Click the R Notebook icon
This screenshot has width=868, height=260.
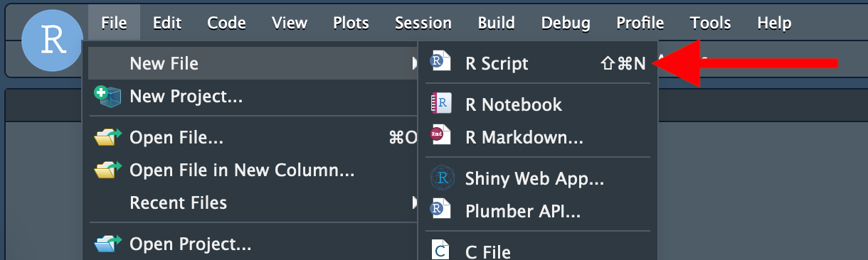441,104
